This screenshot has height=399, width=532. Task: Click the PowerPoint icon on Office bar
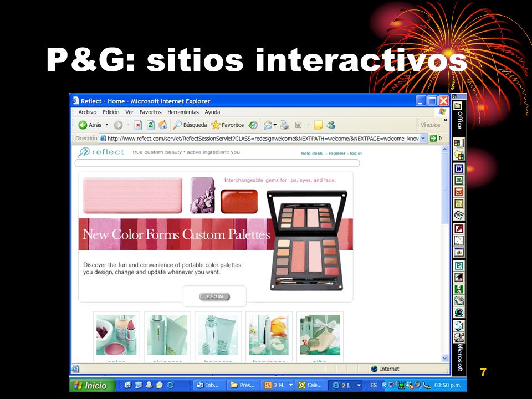coord(459,192)
